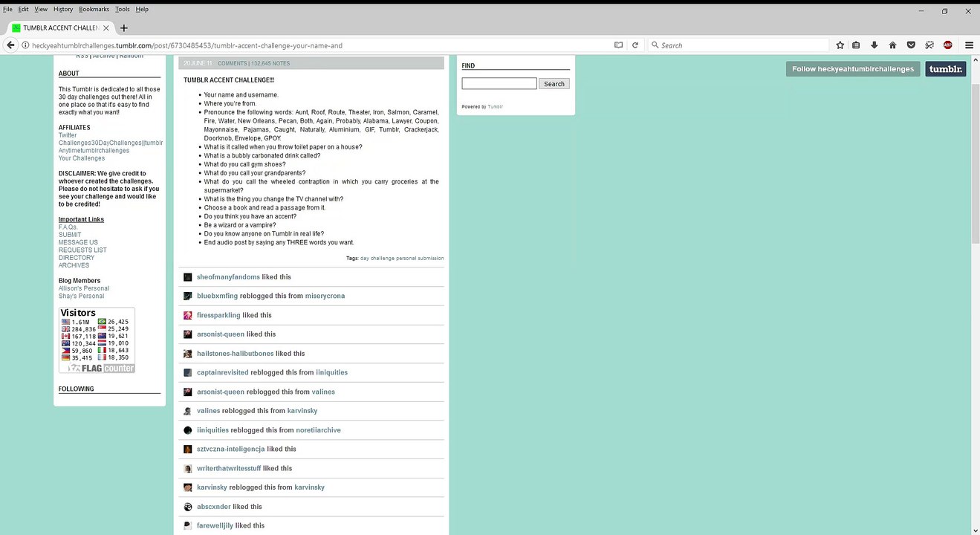Open the DIRECTORY link
The height and width of the screenshot is (535, 980).
tap(77, 258)
